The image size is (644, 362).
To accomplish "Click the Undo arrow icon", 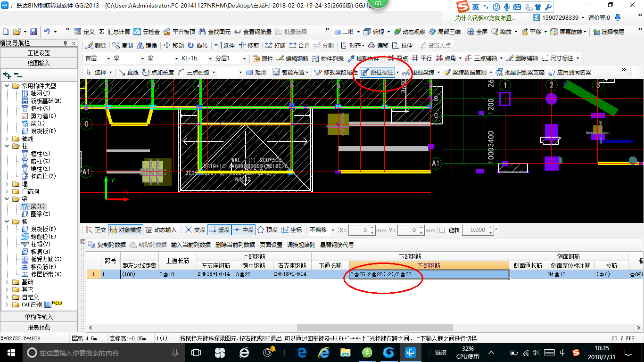I will [x=47, y=32].
